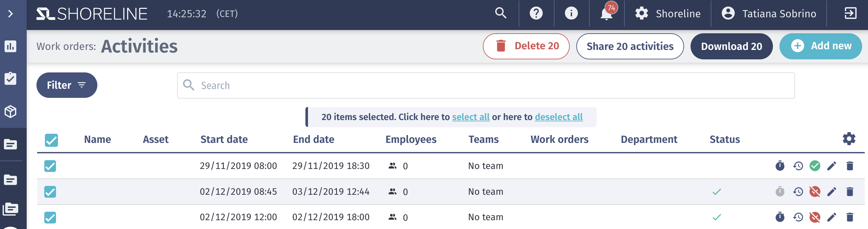Open the search magnifier in top bar
The width and height of the screenshot is (868, 229).
point(501,13)
